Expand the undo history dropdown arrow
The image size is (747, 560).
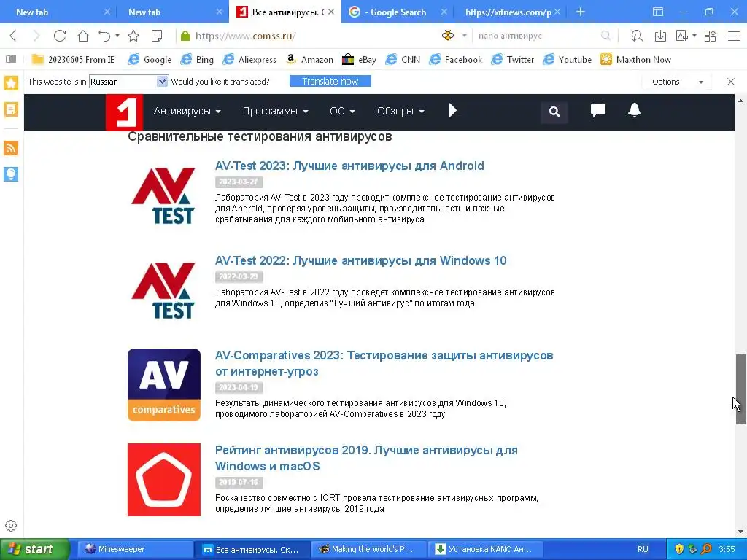[x=117, y=36]
